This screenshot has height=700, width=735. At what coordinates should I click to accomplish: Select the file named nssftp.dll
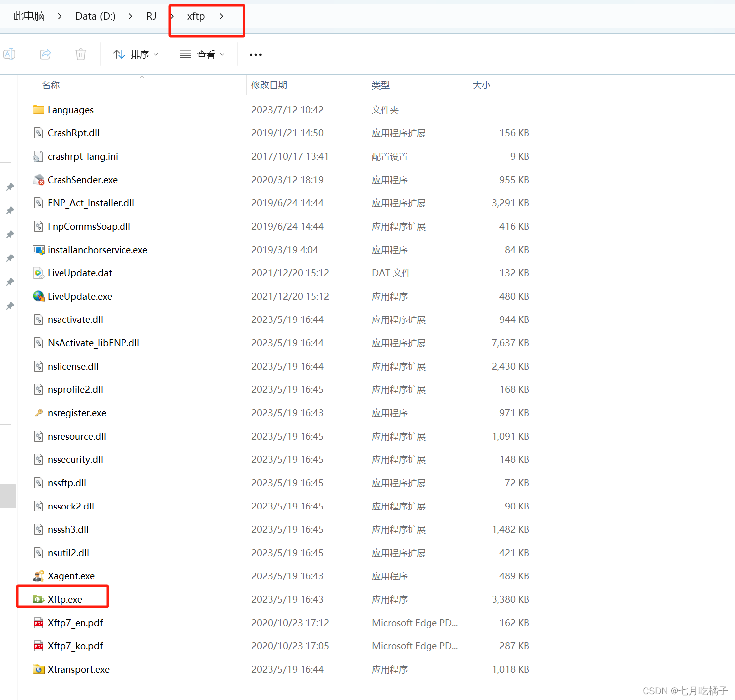67,483
